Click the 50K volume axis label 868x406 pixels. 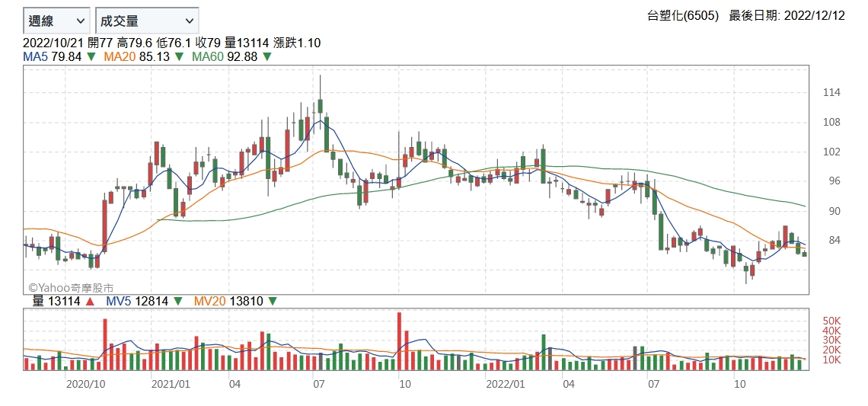[832, 321]
